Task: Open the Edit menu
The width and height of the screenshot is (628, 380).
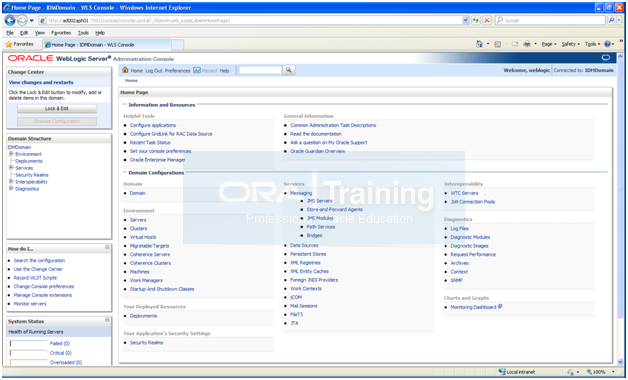Action: pos(24,33)
